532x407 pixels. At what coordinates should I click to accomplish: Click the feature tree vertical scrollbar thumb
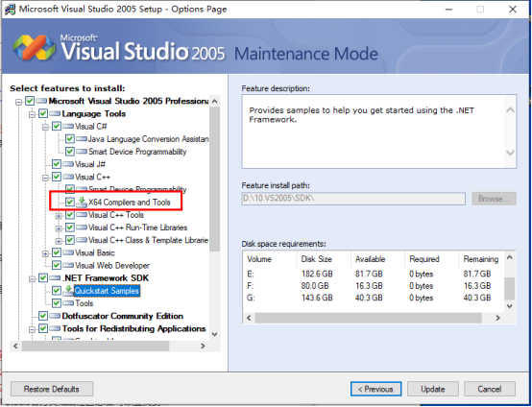[214, 180]
